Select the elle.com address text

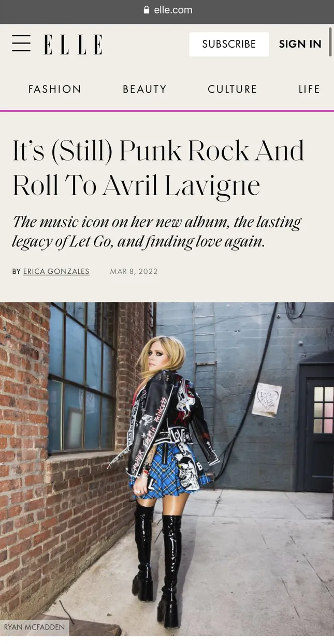coord(173,10)
